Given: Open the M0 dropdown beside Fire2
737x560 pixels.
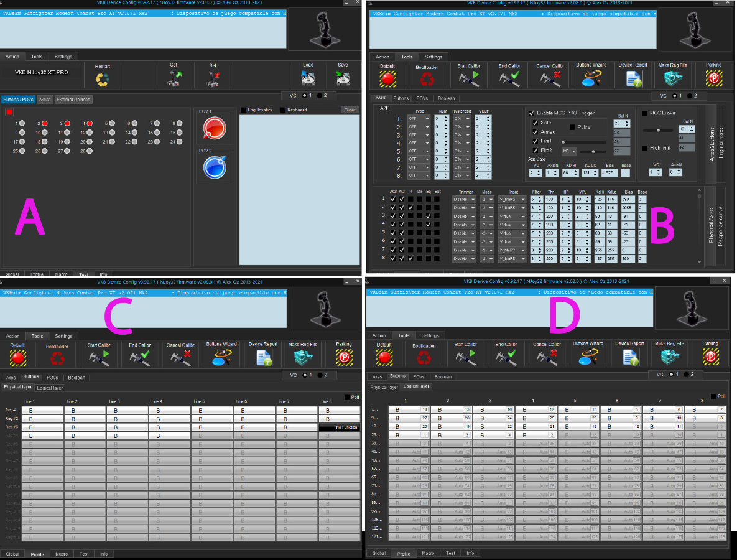Looking at the screenshot, I should pyautogui.click(x=569, y=151).
